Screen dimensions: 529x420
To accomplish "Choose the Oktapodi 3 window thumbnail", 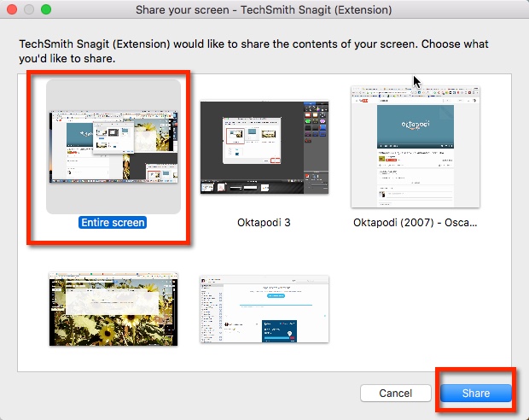I will click(264, 147).
